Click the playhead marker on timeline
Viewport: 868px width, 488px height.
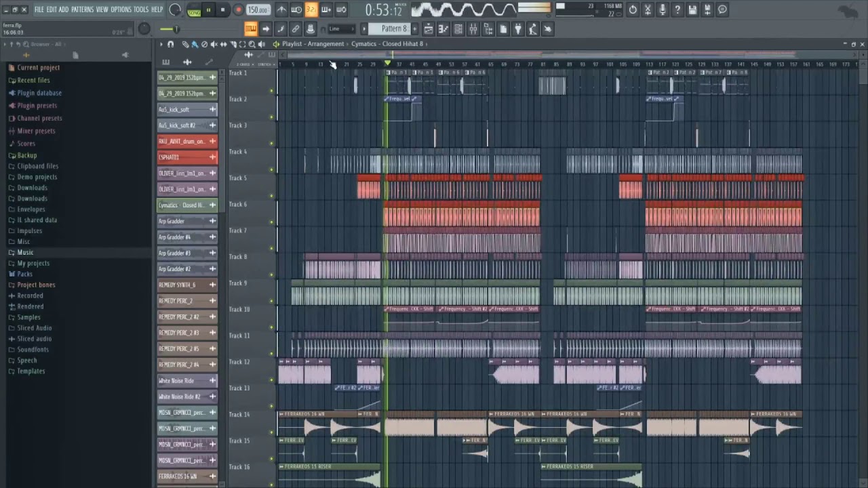[387, 63]
